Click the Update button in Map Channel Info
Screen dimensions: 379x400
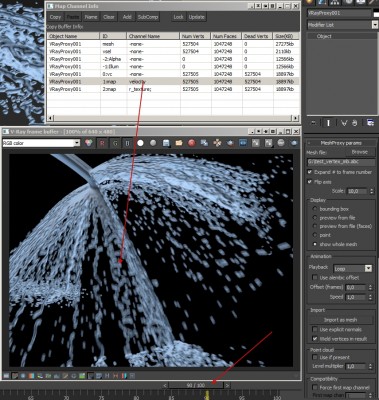pos(196,17)
